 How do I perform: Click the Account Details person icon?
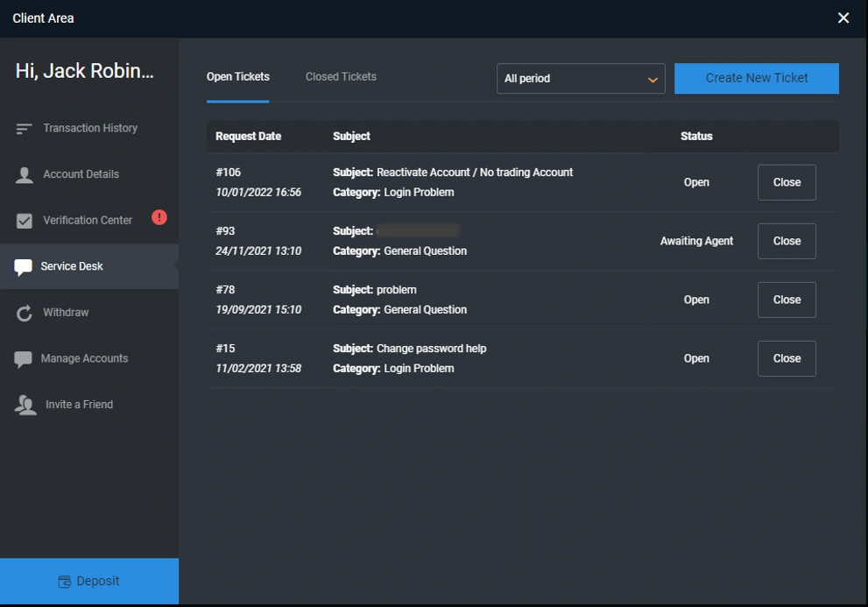tap(25, 175)
